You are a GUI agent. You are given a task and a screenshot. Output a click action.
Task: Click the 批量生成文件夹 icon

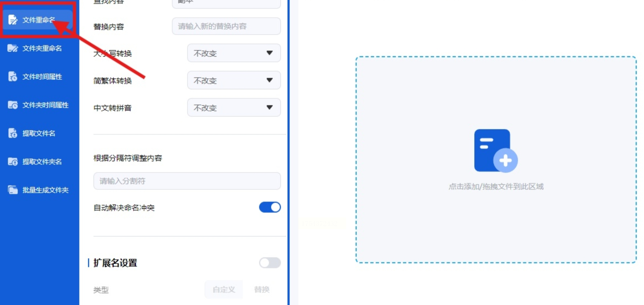pos(12,190)
